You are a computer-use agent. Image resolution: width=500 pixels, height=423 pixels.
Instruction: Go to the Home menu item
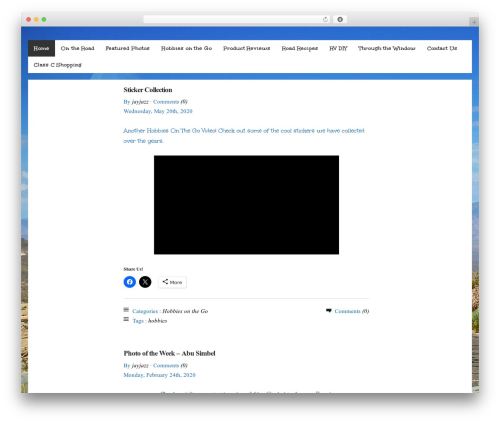[41, 48]
